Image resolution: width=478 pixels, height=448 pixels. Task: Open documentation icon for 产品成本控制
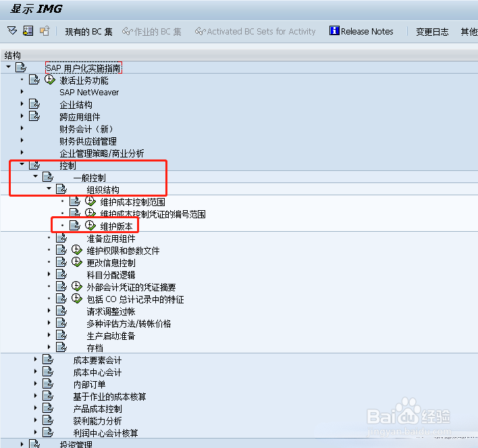coord(48,408)
